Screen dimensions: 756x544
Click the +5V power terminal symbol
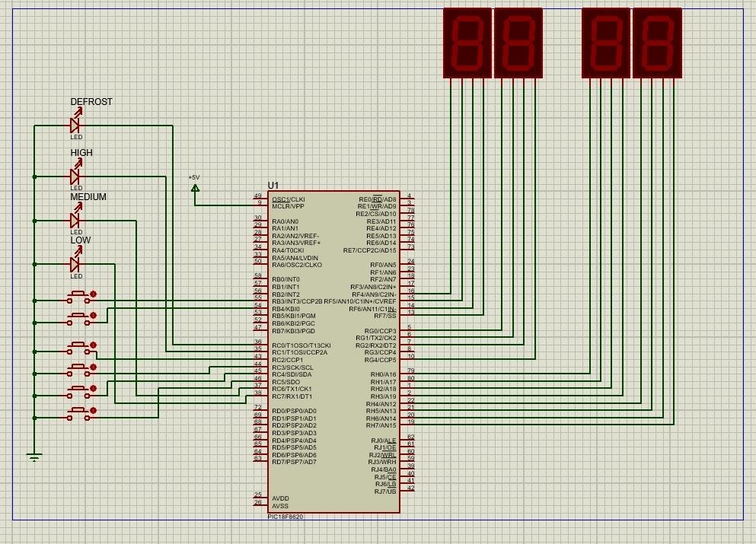(x=196, y=189)
